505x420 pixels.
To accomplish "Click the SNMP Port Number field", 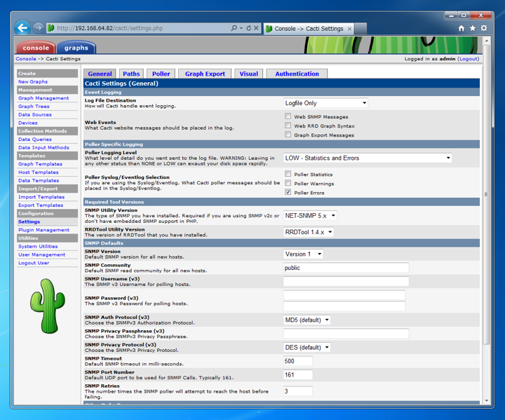I will (x=298, y=374).
